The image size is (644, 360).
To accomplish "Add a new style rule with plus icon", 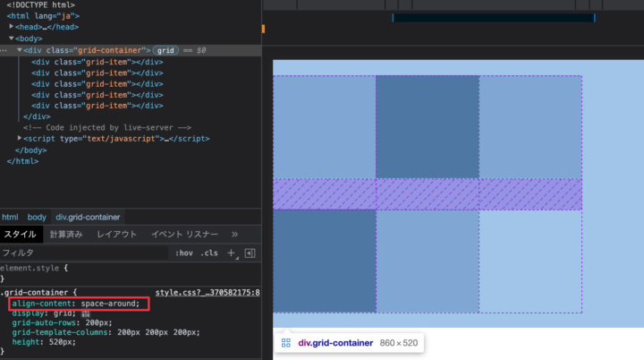I will tap(232, 253).
